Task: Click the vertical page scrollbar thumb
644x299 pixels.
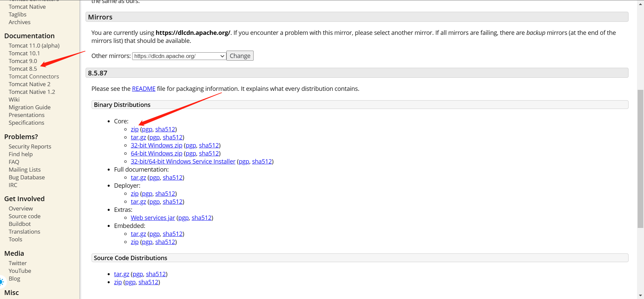Action: click(640, 159)
